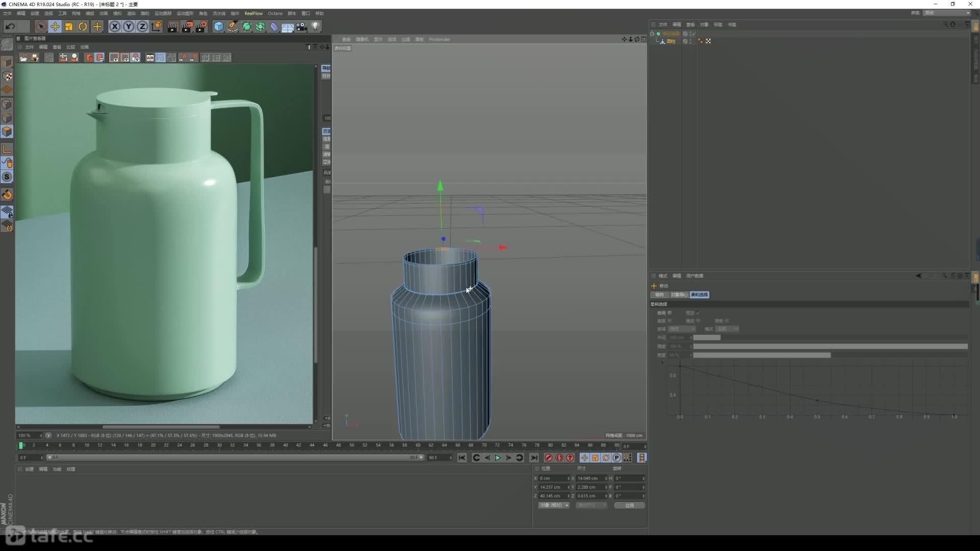Image resolution: width=980 pixels, height=551 pixels.
Task: Toggle the Points mode in left sidebar
Action: tap(7, 104)
